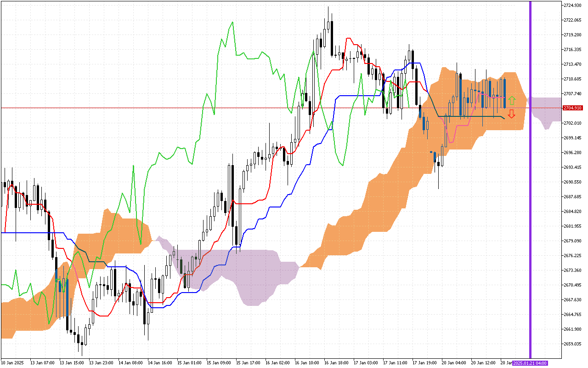Image resolution: width=588 pixels, height=368 pixels.
Task: Select price level 2696.280 on the axis
Action: coord(573,153)
